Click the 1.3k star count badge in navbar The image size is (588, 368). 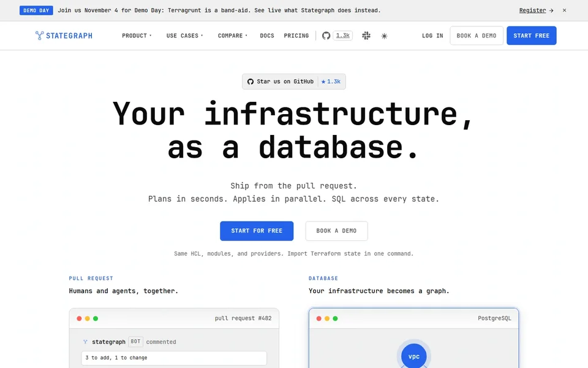343,36
